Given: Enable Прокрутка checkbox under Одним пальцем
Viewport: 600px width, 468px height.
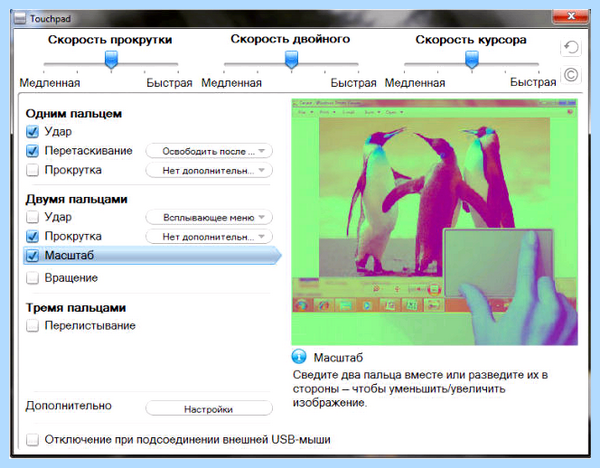Looking at the screenshot, I should click(x=33, y=170).
